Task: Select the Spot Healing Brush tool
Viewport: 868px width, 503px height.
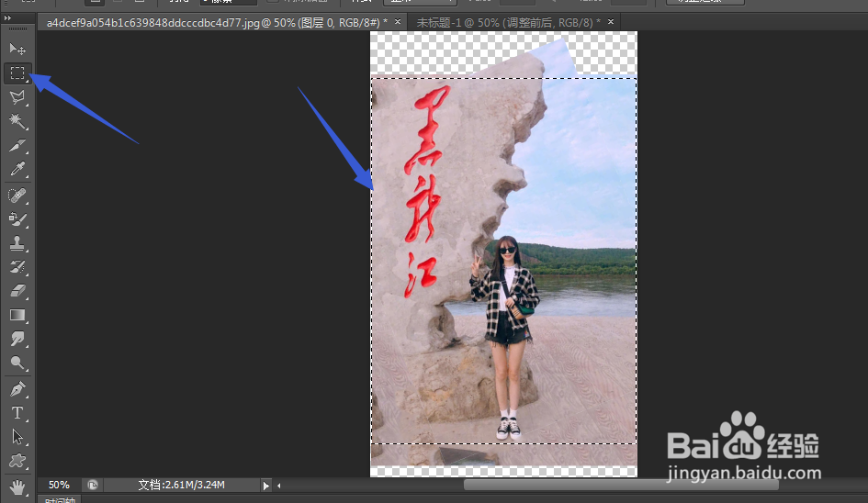Action: pos(17,196)
